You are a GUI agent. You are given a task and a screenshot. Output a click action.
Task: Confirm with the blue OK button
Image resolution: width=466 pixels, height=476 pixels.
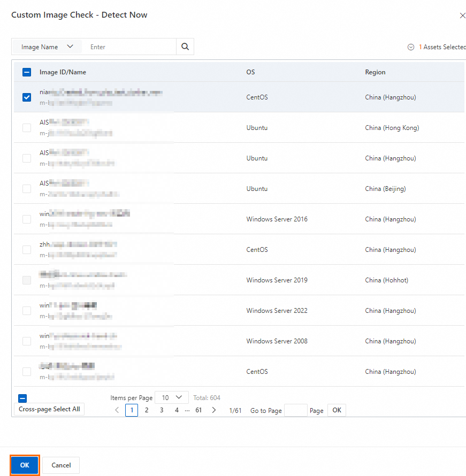point(25,465)
